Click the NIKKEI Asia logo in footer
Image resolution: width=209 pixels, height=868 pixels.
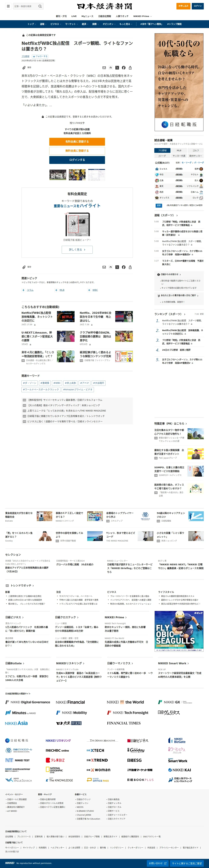point(16,723)
